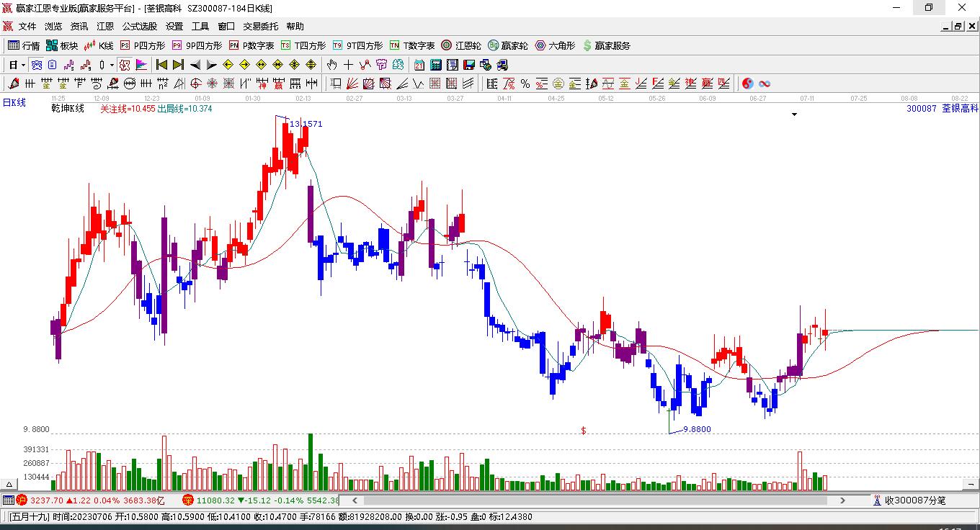Select the hand pan tool
980x530 pixels.
[332, 65]
